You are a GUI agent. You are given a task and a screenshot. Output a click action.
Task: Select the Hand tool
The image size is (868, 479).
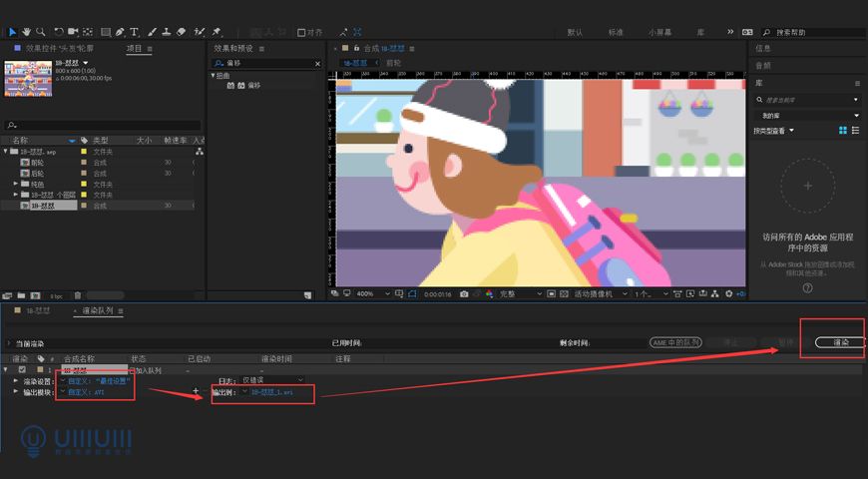(26, 32)
